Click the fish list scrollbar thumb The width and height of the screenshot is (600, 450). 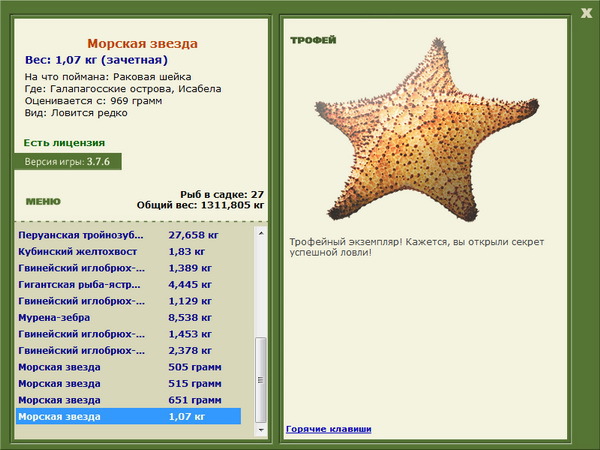pos(261,380)
